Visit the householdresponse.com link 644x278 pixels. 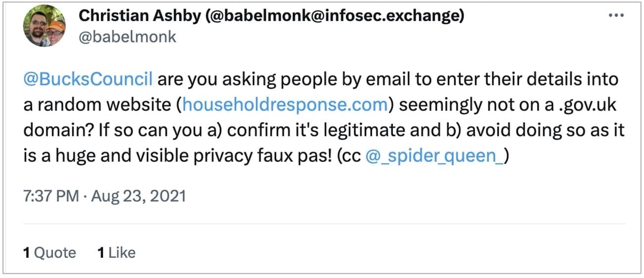point(284,105)
